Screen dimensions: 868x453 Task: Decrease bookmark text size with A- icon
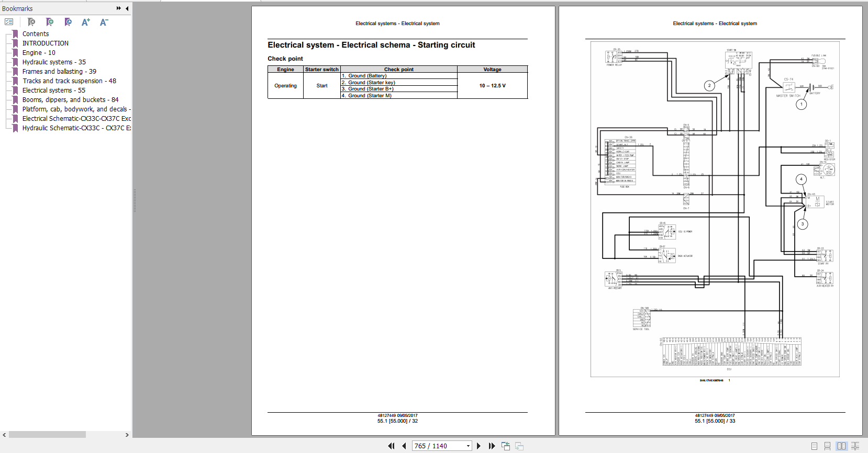[x=104, y=22]
